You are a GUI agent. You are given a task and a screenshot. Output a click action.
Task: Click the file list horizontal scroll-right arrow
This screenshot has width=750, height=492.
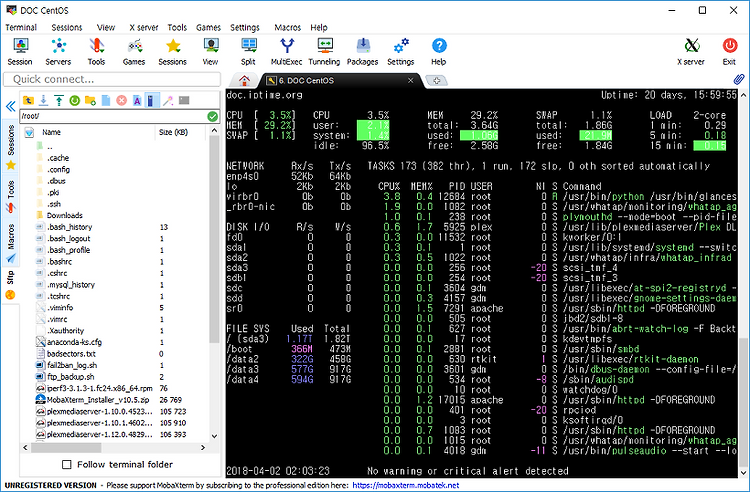pos(203,448)
